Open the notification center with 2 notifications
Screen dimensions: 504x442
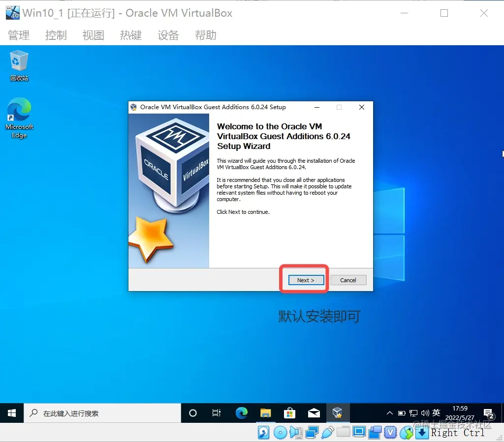[489, 413]
